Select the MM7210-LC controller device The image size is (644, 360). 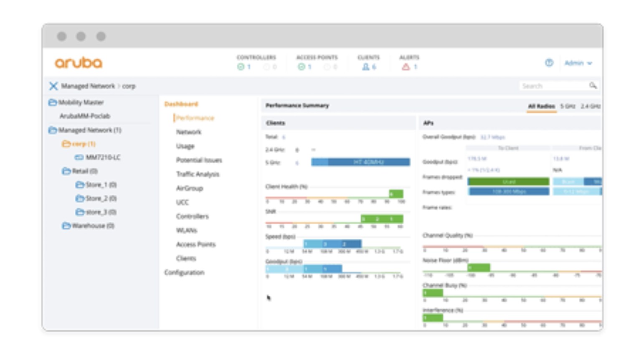[x=103, y=157]
